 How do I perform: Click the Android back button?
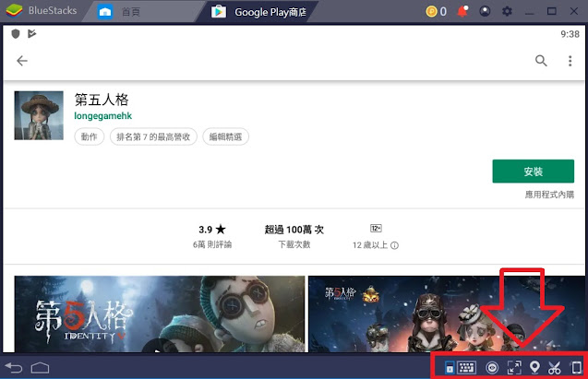coord(14,368)
